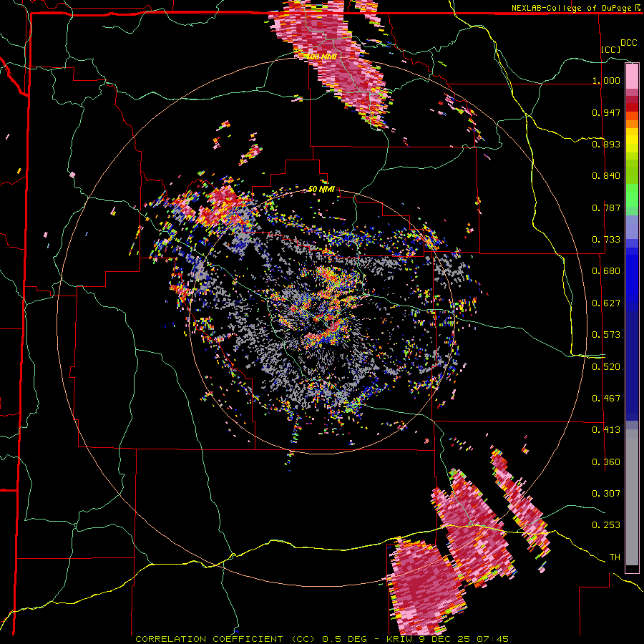
Task: Click the [CC] label above the color bar
Action: (x=610, y=49)
